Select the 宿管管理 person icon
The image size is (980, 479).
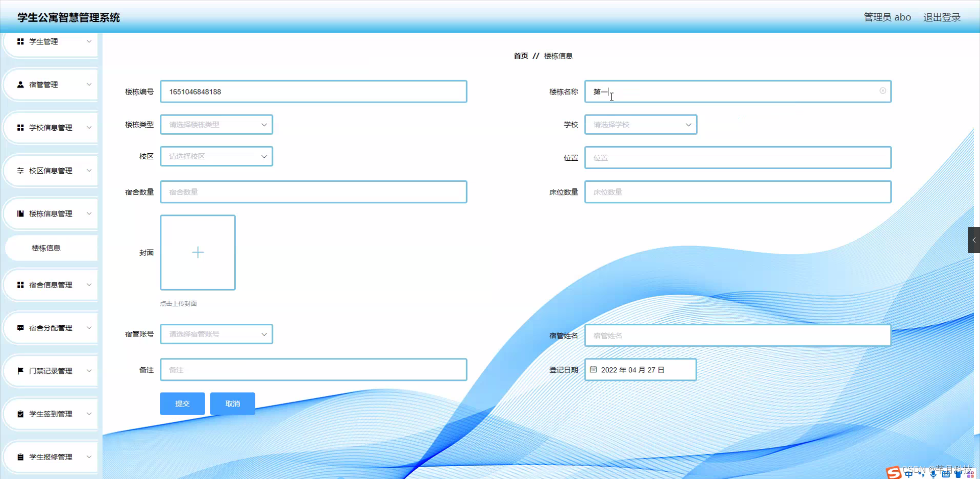(20, 84)
